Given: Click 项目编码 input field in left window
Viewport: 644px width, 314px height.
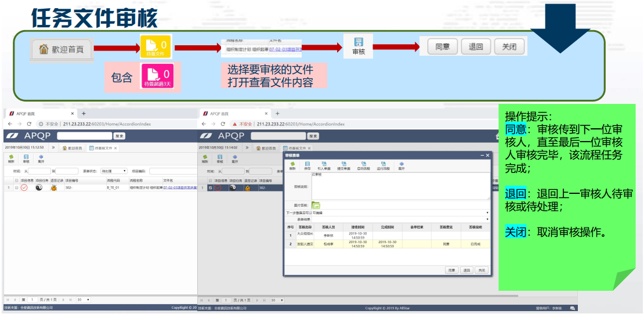Looking at the screenshot, I should 173,171.
